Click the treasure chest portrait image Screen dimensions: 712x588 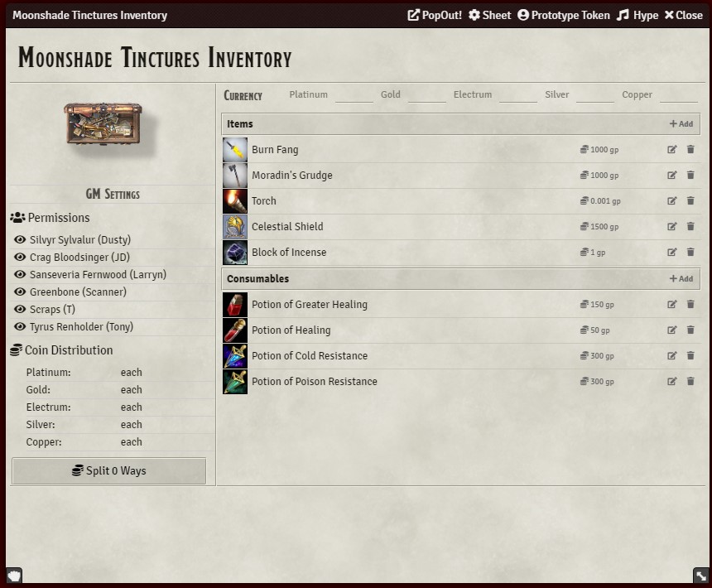pos(103,123)
